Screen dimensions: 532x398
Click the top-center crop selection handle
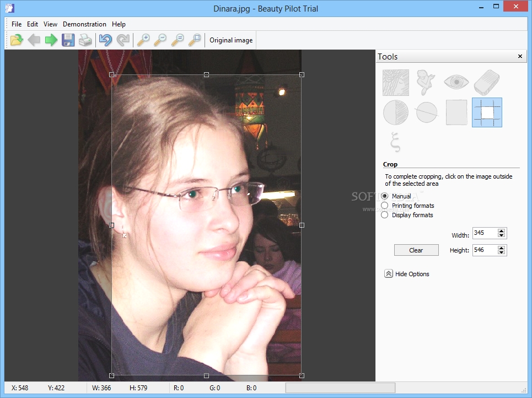[x=206, y=74]
